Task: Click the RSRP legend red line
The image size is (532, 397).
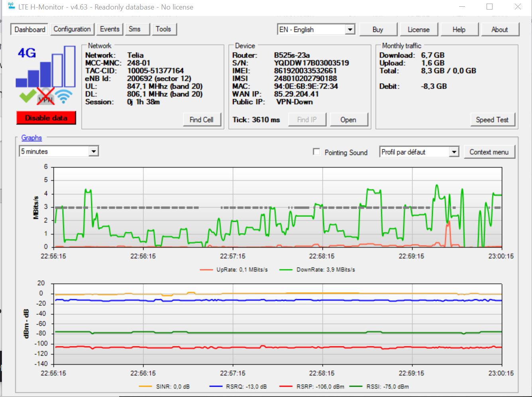Action: point(286,386)
